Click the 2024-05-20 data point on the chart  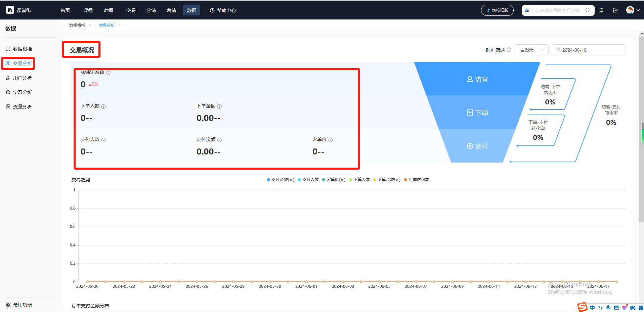pos(87,282)
